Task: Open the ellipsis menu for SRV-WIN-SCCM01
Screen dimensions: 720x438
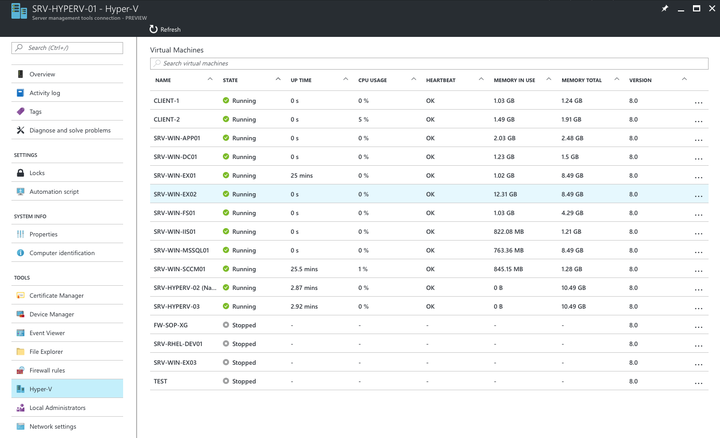Action: [698, 271]
